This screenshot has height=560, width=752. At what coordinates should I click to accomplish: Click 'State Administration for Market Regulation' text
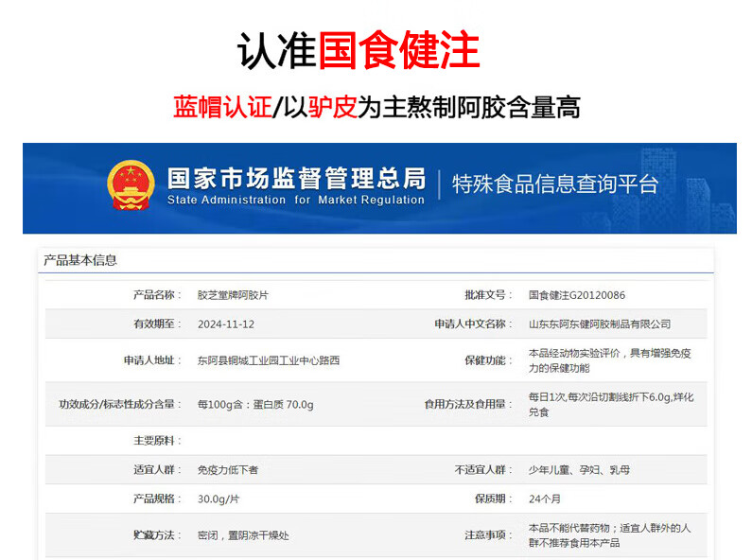[296, 200]
